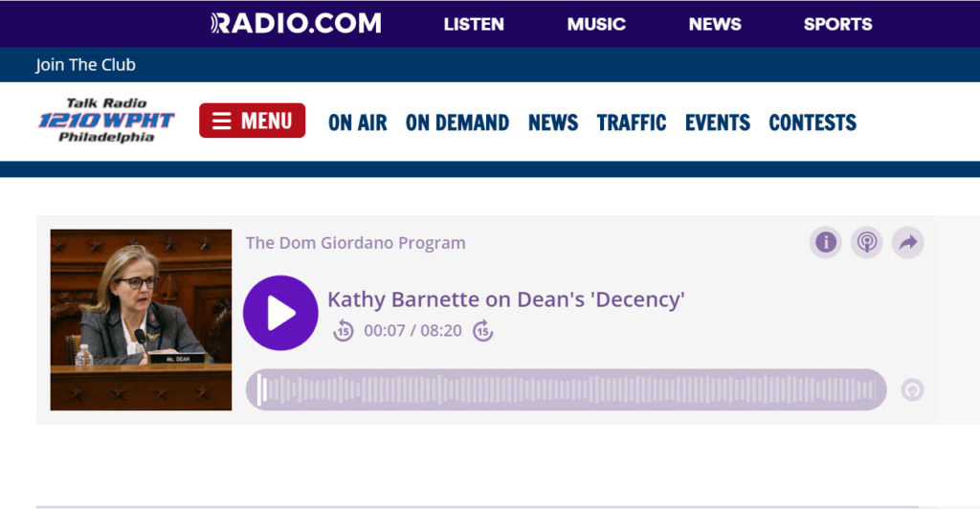Click the Talk Radio 1210 WPHT logo

[106, 121]
